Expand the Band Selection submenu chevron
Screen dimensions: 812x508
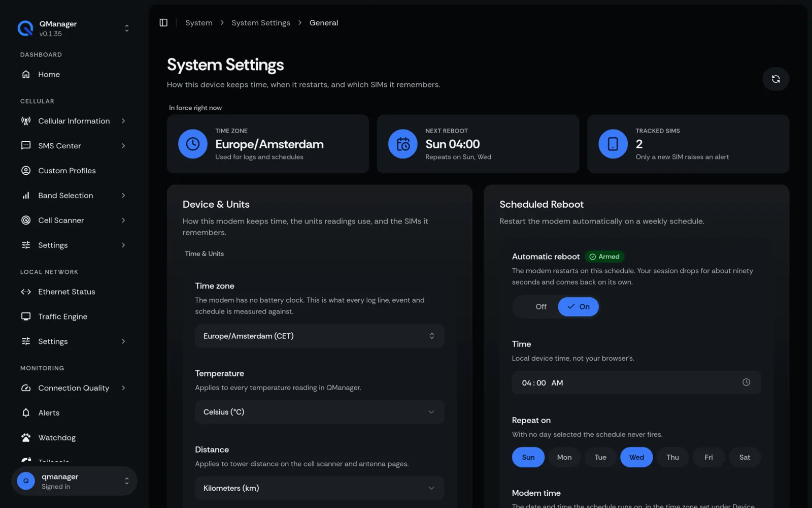123,196
